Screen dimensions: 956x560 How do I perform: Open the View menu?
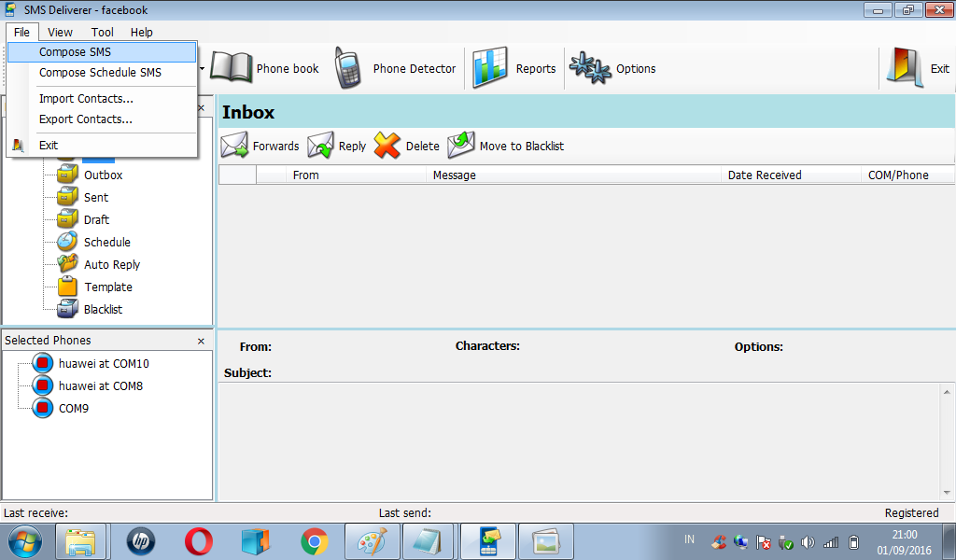[60, 33]
